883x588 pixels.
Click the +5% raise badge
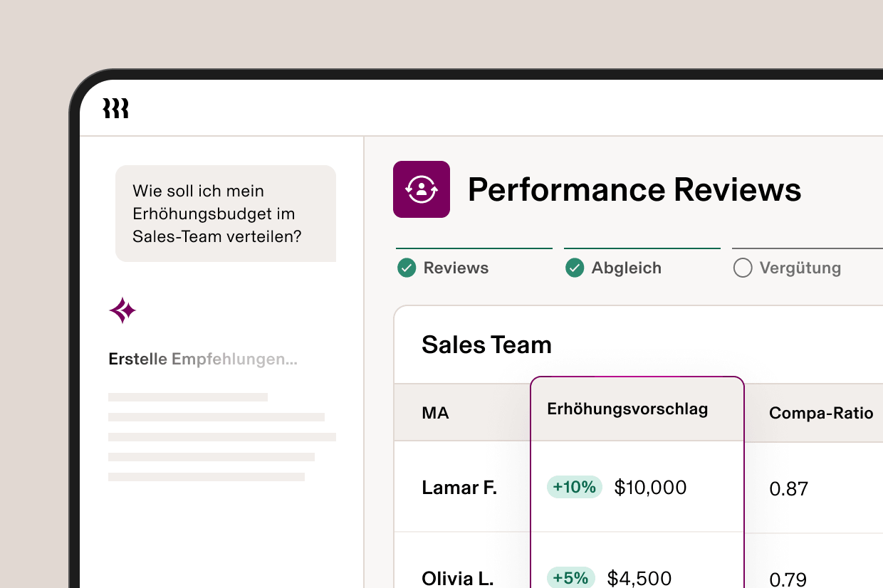pos(571,577)
